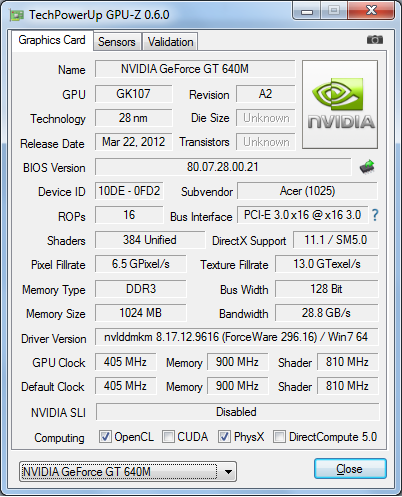Minimize the GPU-Z window
Screen dimensions: 402x497
point(307,11)
